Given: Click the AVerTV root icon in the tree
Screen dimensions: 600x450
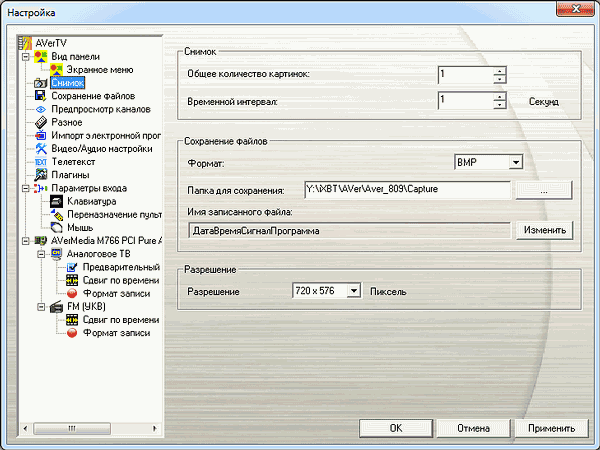Looking at the screenshot, I should [x=25, y=43].
